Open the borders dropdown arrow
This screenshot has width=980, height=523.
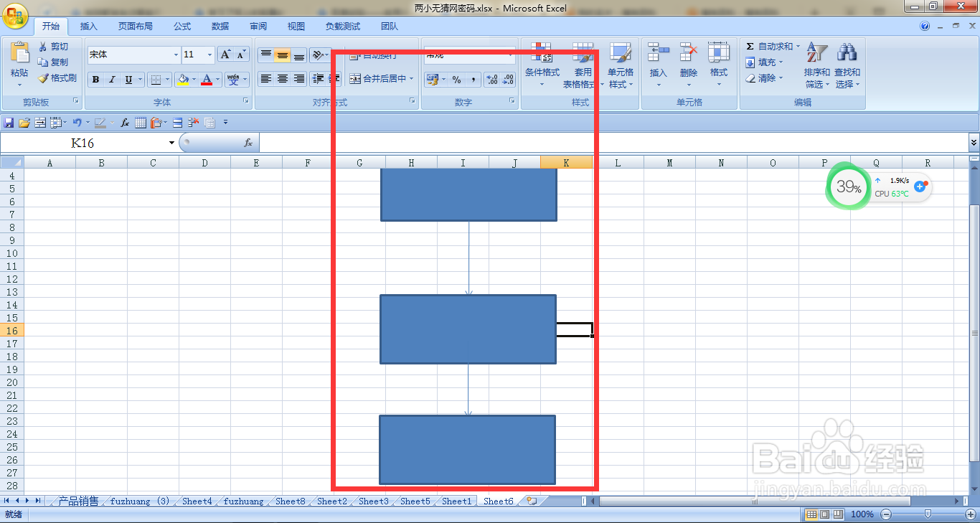[x=168, y=80]
